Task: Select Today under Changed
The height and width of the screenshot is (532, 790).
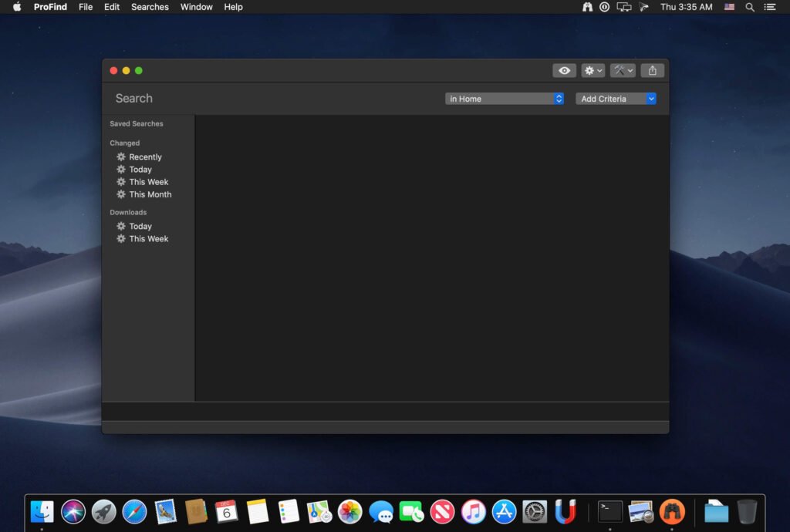Action: click(141, 169)
